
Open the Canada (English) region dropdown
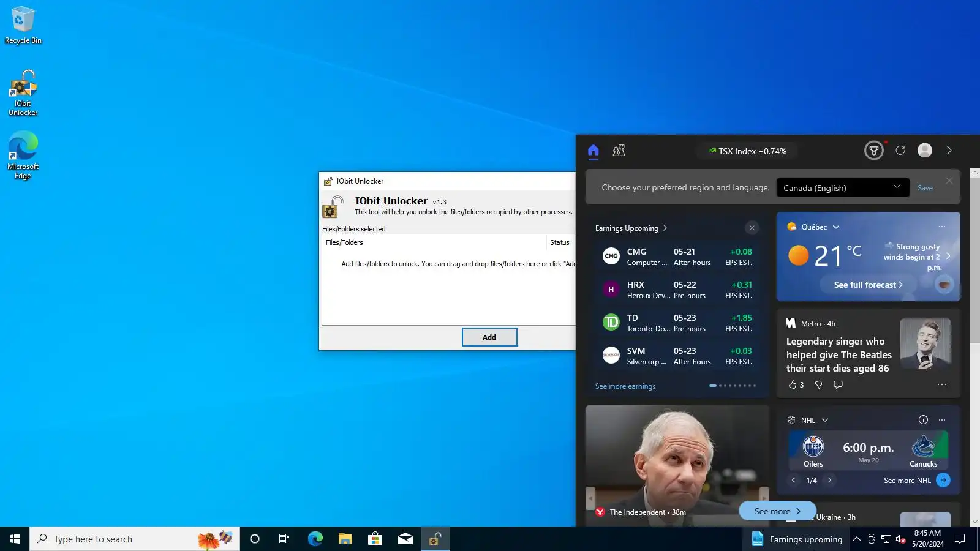(x=843, y=187)
